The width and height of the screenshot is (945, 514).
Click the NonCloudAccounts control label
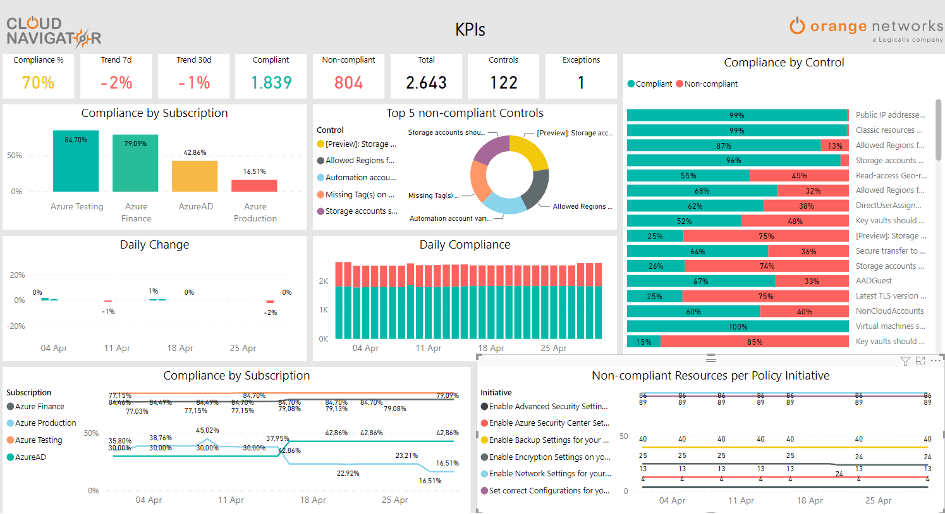pyautogui.click(x=890, y=311)
